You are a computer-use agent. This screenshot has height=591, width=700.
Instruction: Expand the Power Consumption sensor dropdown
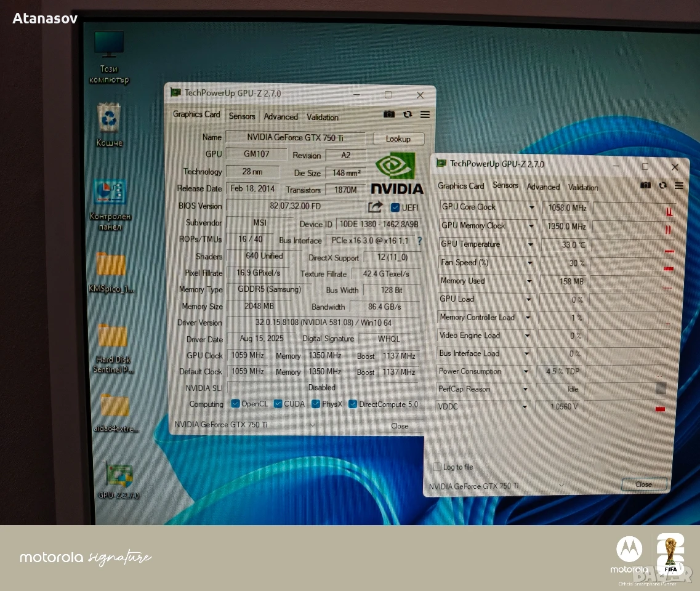(x=526, y=371)
